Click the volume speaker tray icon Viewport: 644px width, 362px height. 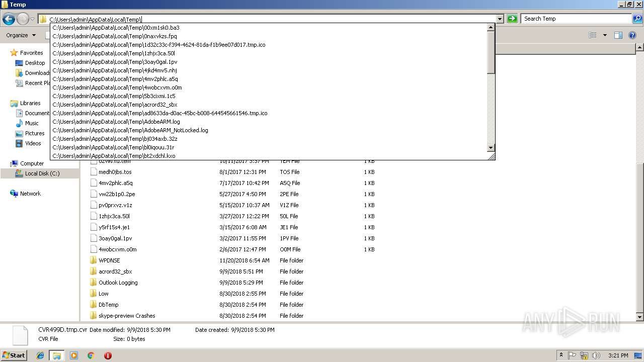[x=596, y=355]
